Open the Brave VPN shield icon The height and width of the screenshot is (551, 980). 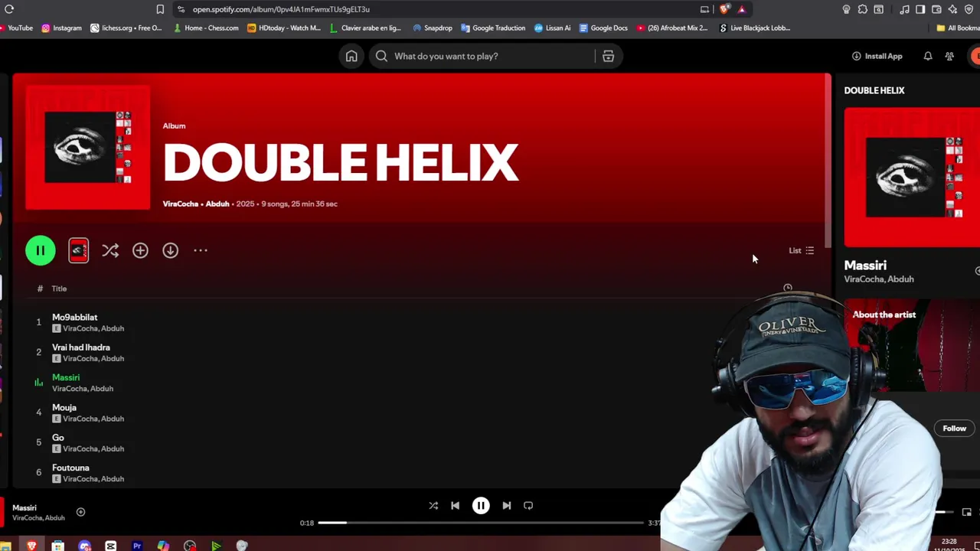969,9
